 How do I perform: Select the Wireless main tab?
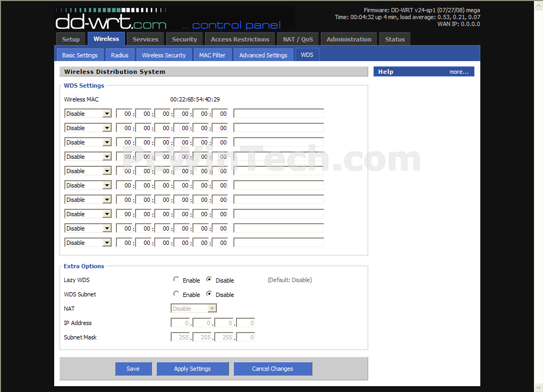(x=106, y=39)
